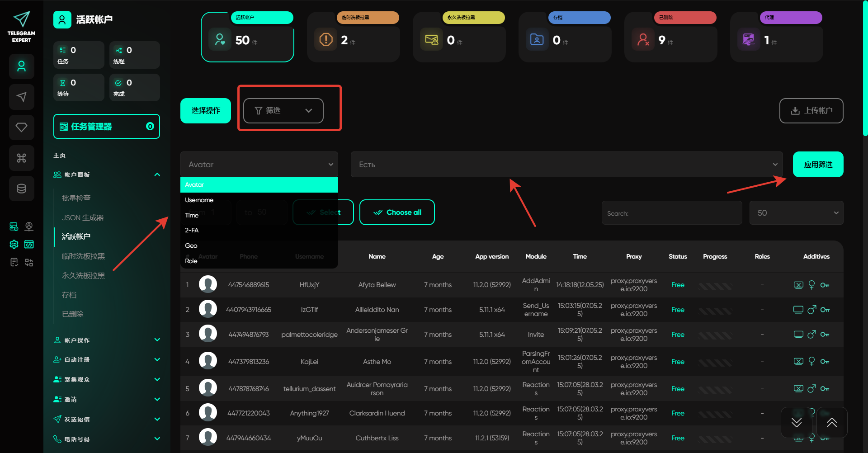
Task: Expand the 50 page size dropdown
Action: 796,213
